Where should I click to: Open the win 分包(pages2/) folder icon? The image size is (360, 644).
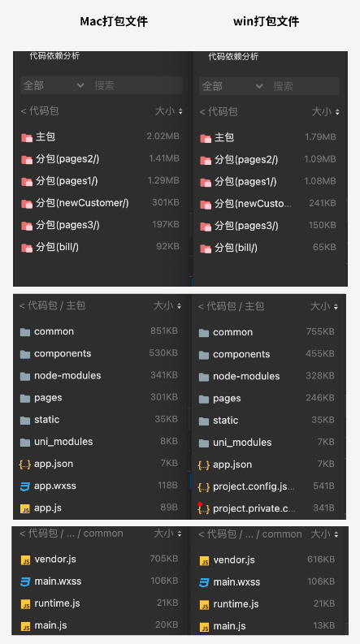point(206,160)
